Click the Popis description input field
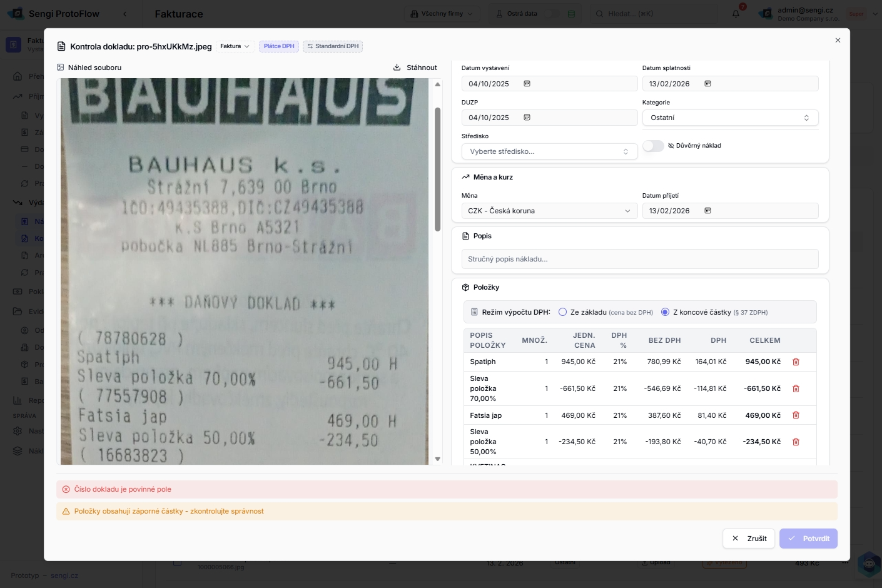This screenshot has width=882, height=588. pyautogui.click(x=639, y=259)
